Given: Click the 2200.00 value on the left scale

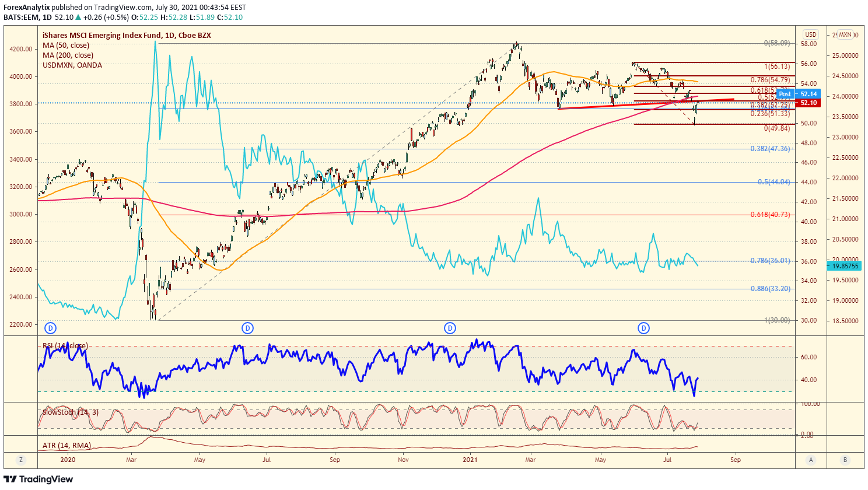Looking at the screenshot, I should click(21, 324).
